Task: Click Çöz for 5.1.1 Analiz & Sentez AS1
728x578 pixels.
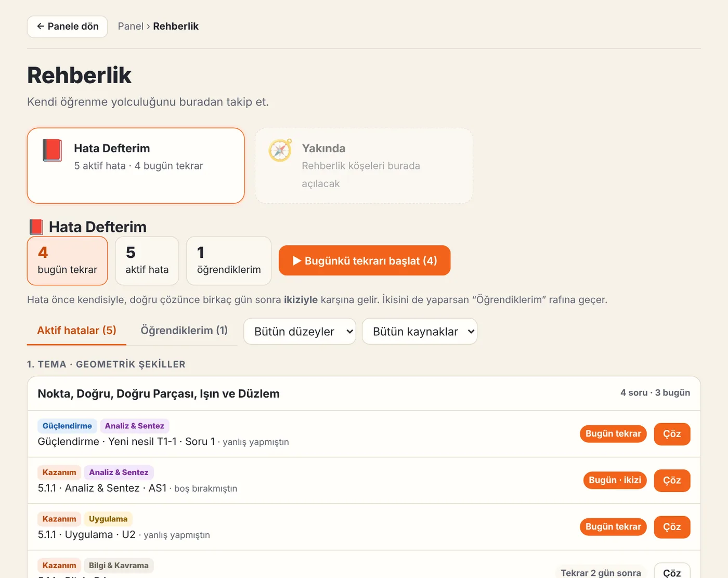Action: tap(672, 480)
